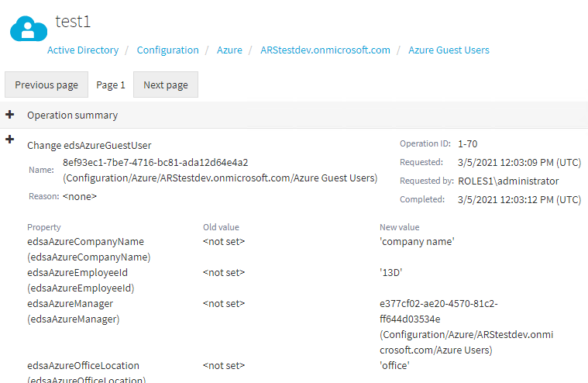Click the Operation summary header text
This screenshot has width=588, height=383.
tap(72, 116)
